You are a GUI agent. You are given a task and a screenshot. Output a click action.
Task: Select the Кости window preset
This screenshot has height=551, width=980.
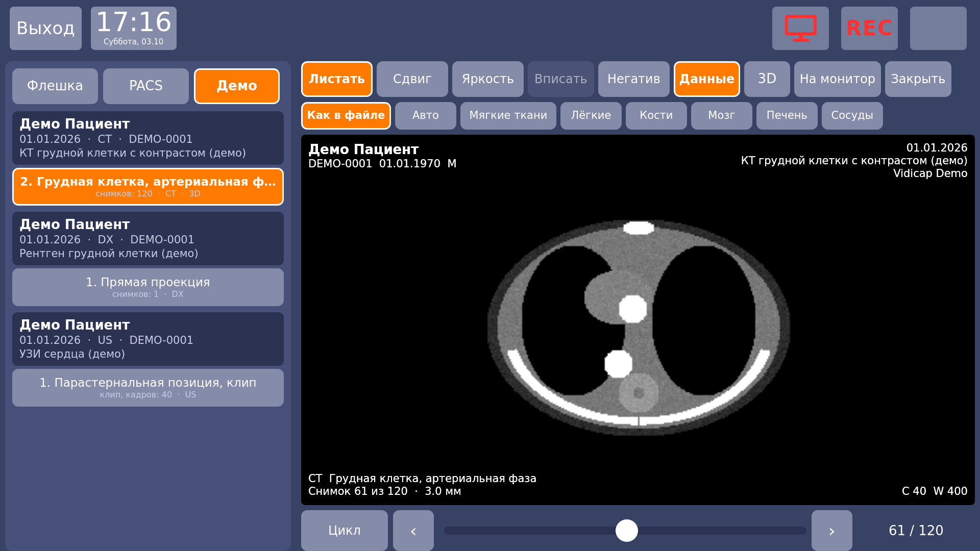pos(656,116)
